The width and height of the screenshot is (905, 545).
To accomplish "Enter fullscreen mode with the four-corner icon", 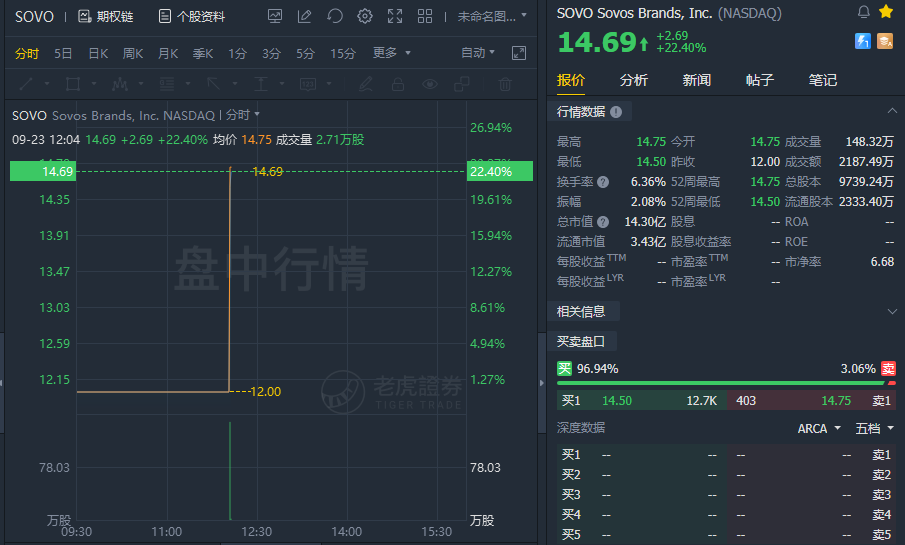I will 395,16.
